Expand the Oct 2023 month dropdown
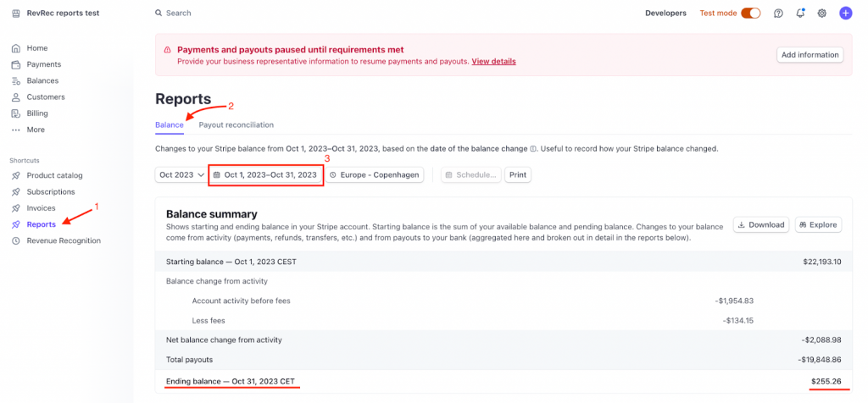Screen dimensions: 868x403 (181, 174)
